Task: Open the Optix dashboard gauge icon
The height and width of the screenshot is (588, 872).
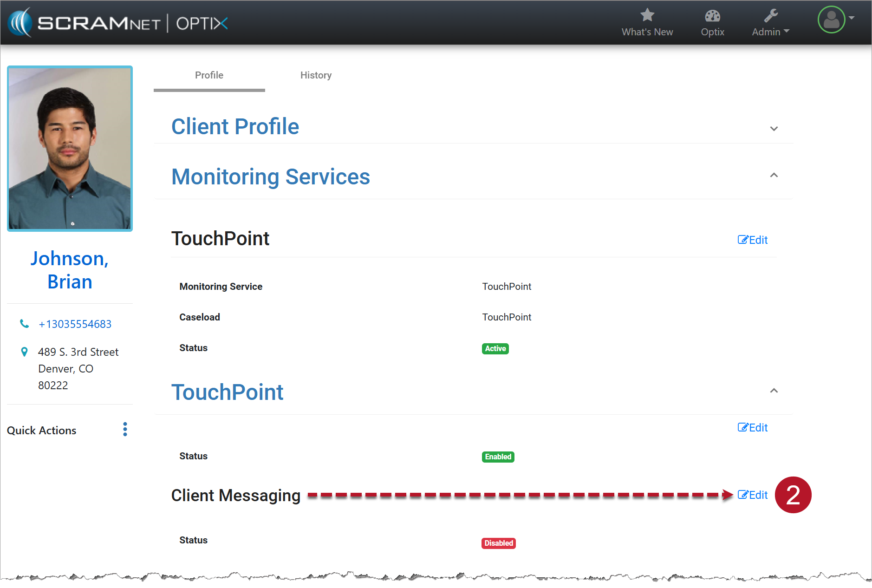Action: [x=712, y=16]
